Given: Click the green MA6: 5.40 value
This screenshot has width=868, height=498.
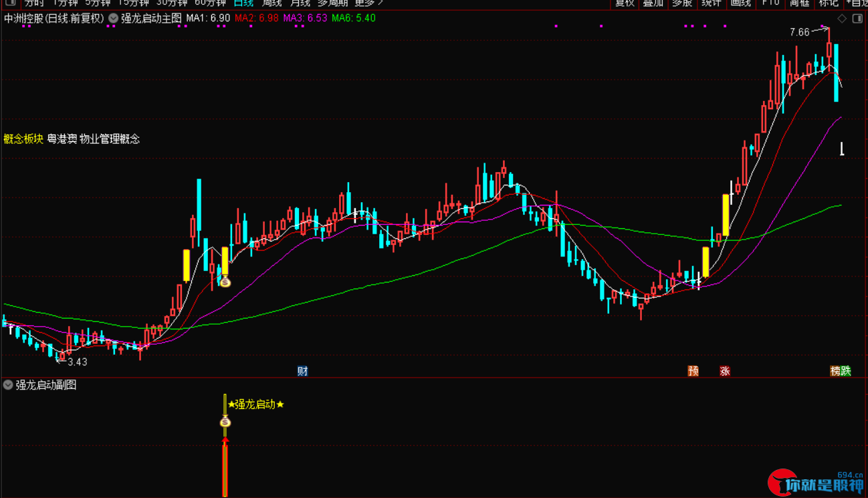Looking at the screenshot, I should (354, 18).
